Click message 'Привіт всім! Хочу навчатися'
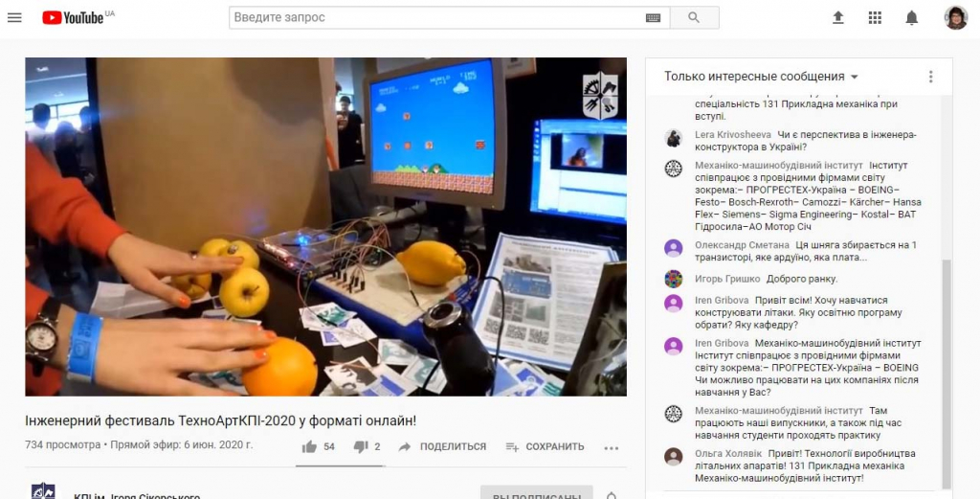Viewport: 980px width, 499px height. pyautogui.click(x=799, y=312)
